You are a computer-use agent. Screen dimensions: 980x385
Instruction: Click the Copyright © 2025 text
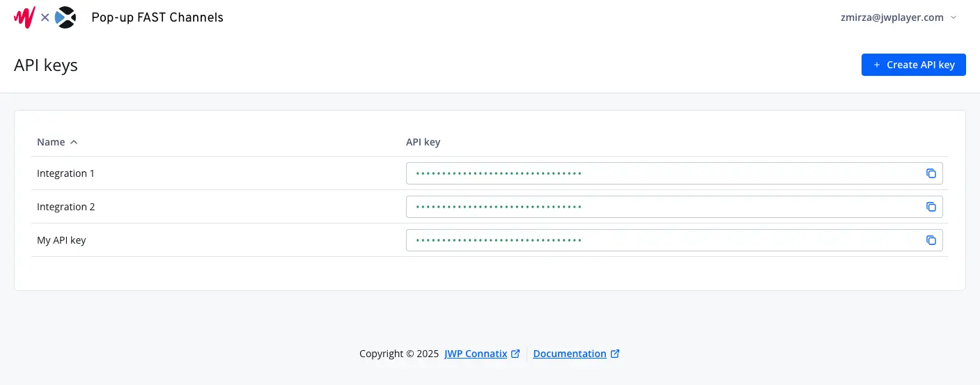399,354
